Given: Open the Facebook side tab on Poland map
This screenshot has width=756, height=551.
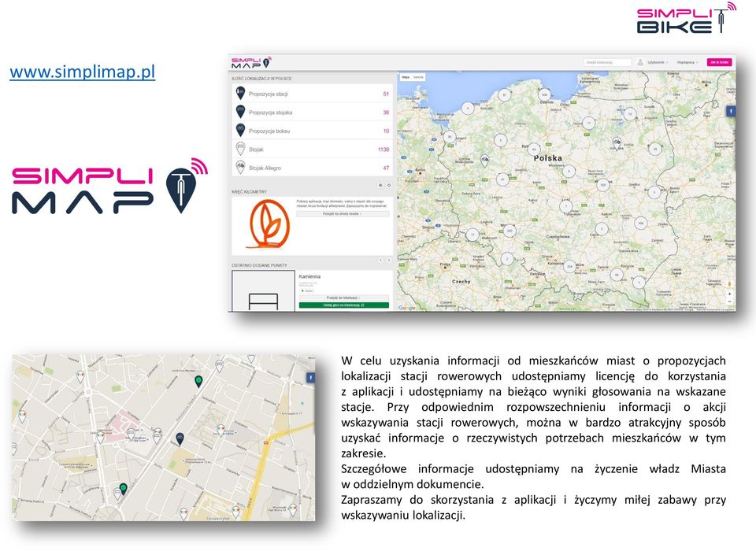Looking at the screenshot, I should tap(731, 111).
